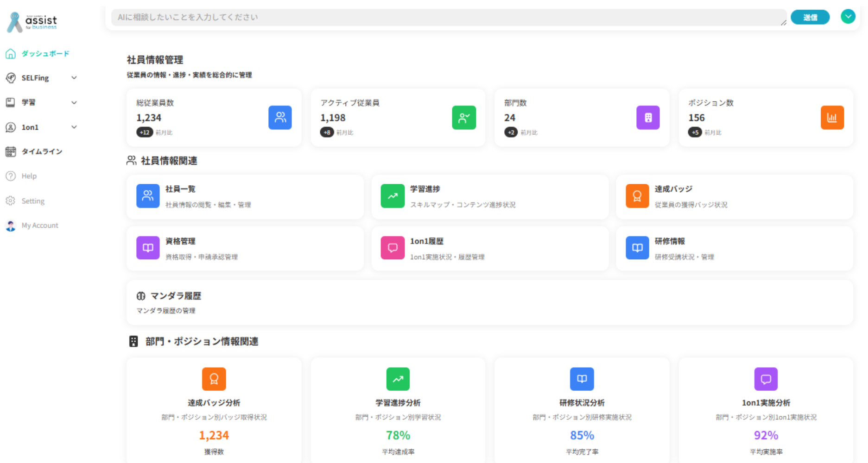Click the blue 研修情報 book icon
This screenshot has height=463, width=868.
[637, 248]
